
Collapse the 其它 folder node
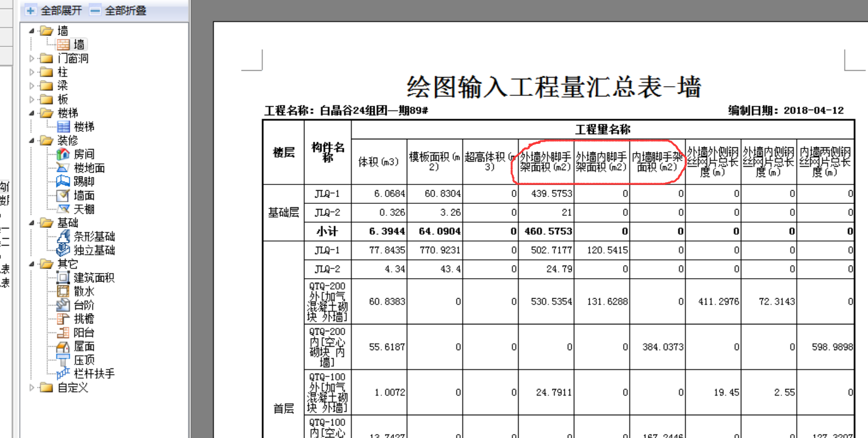tap(31, 264)
